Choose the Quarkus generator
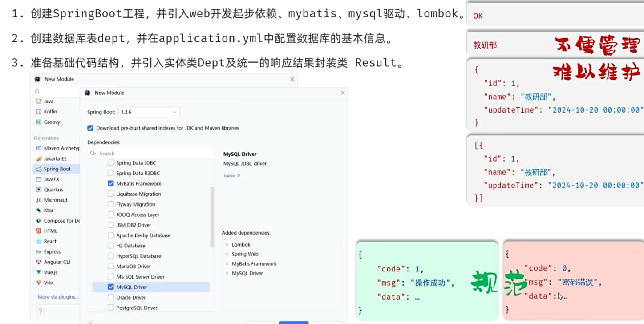This screenshot has height=324, width=644. pos(49,190)
